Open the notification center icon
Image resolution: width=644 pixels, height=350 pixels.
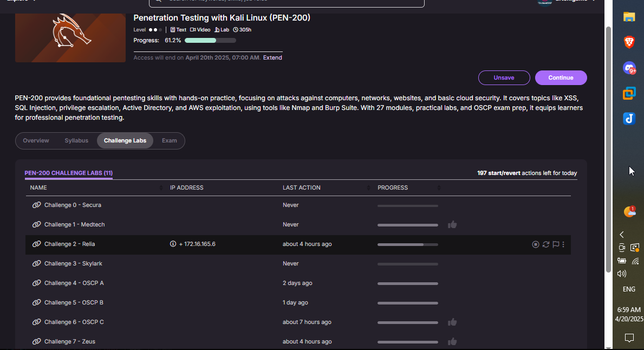pyautogui.click(x=629, y=338)
